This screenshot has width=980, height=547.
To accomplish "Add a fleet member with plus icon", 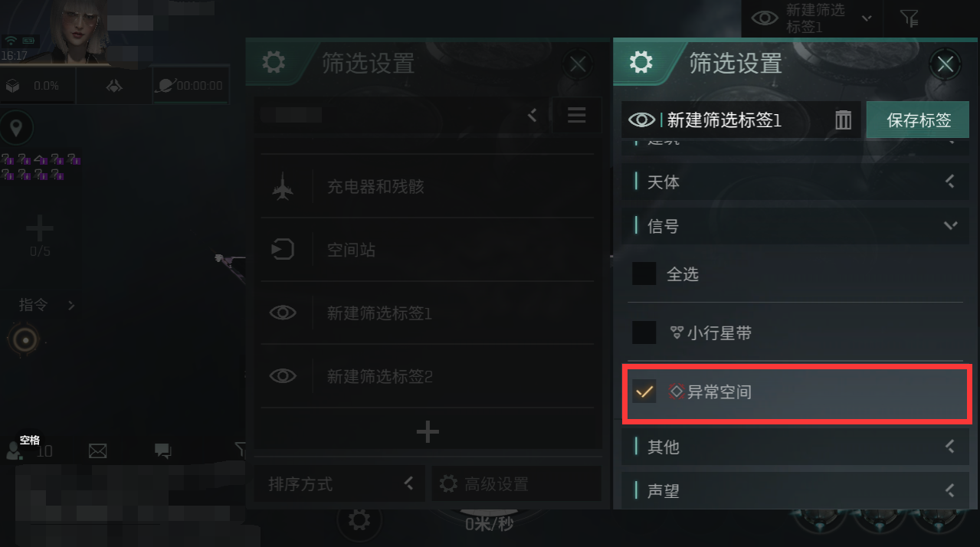I will pos(40,228).
